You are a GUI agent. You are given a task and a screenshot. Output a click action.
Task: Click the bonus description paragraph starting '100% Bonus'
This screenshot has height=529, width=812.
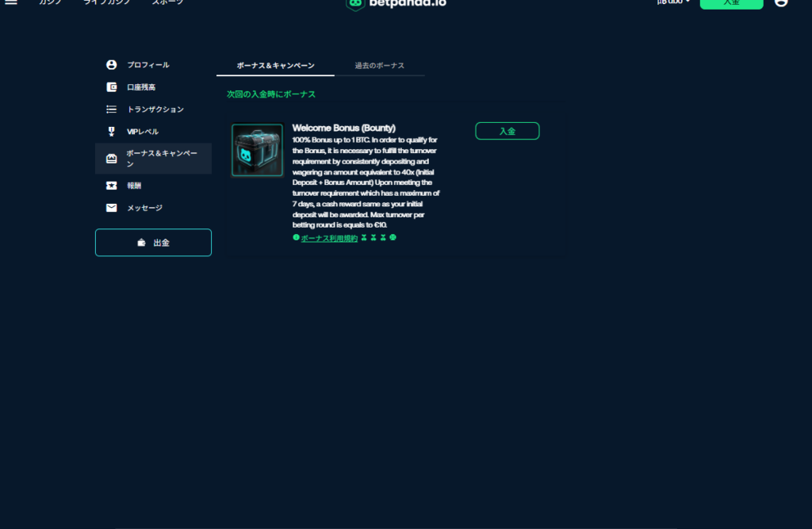[x=366, y=182]
